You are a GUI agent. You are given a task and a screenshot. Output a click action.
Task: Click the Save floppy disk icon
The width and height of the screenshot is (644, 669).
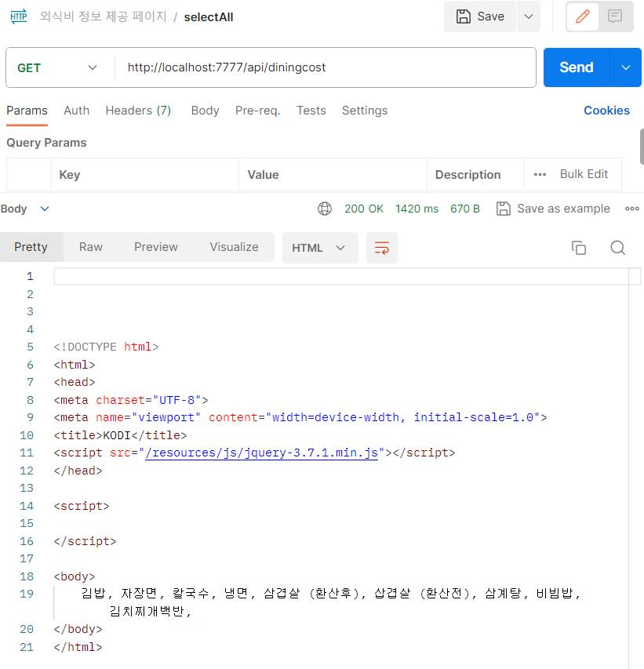pyautogui.click(x=463, y=16)
